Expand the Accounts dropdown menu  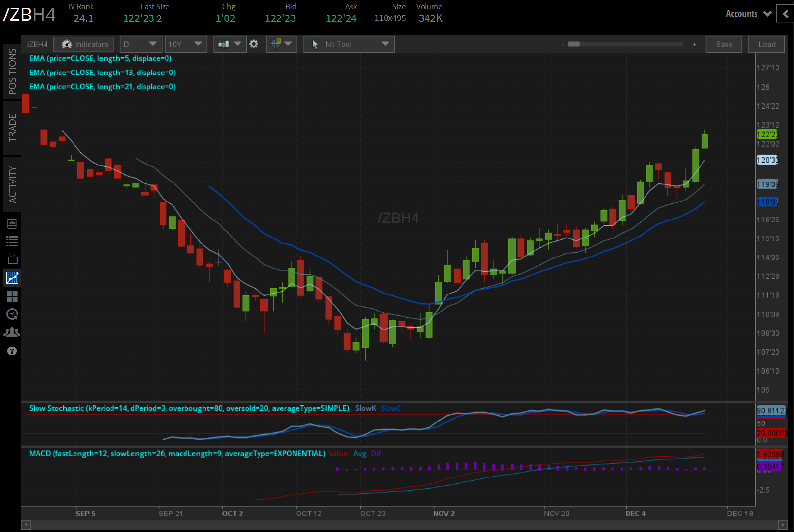coord(748,14)
